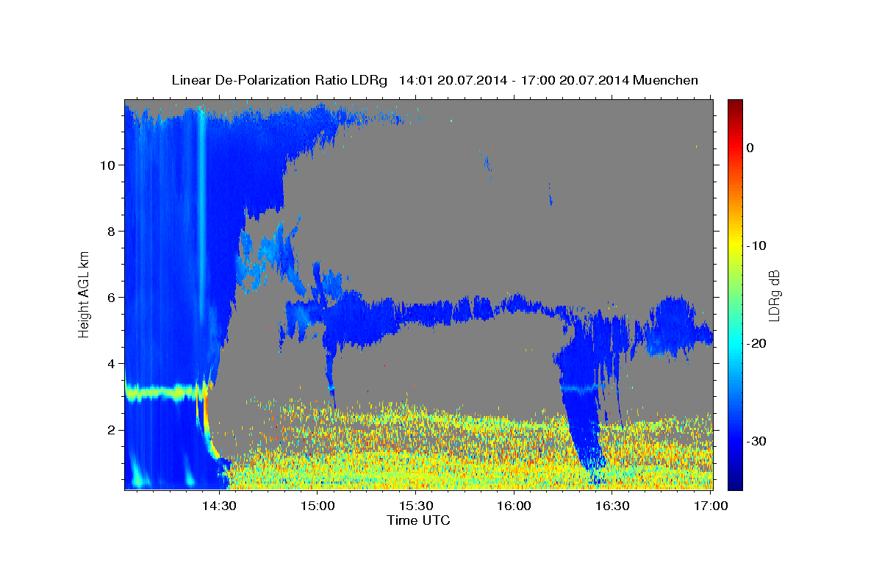Click the 'LDRg dB' colorbar title
Screen dimensions: 882x588
tap(773, 295)
